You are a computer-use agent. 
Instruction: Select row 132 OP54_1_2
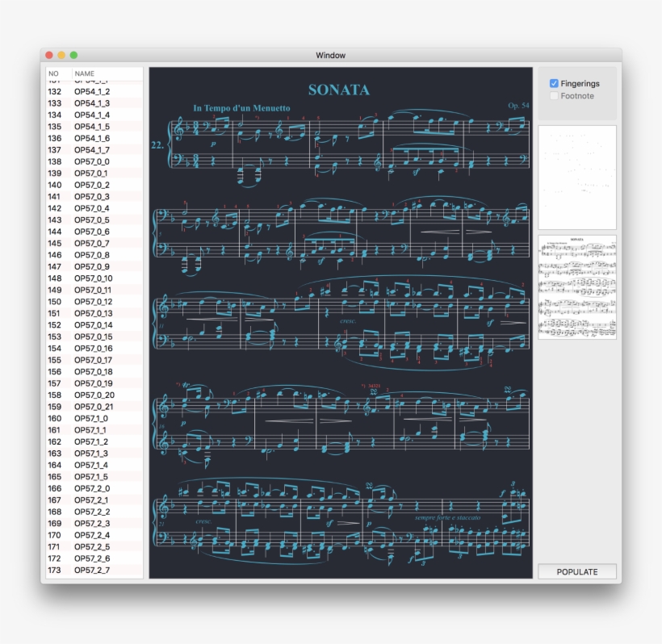[x=94, y=91]
